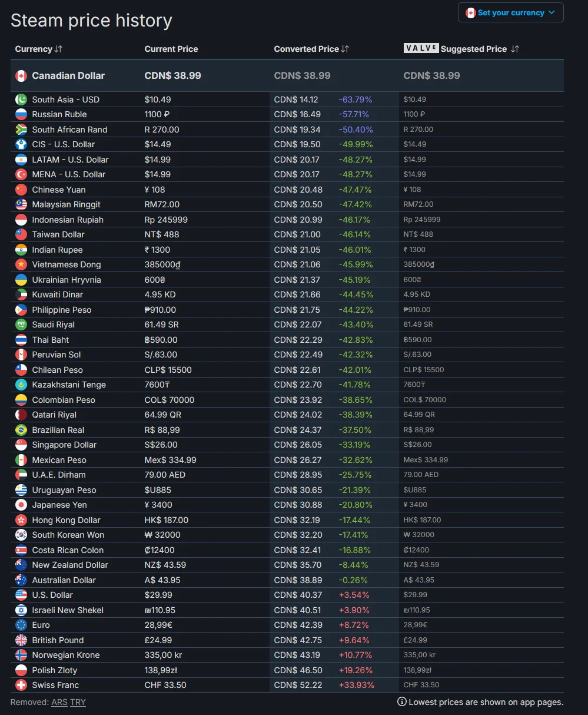Screen dimensions: 588x715
Task: Select the Uruguayan Peso currency name
Action: (64, 490)
